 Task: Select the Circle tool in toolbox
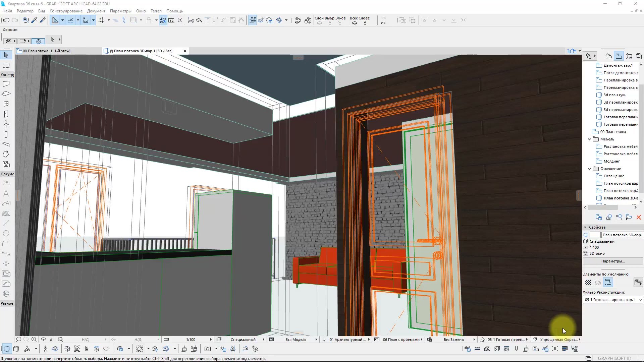(6, 233)
